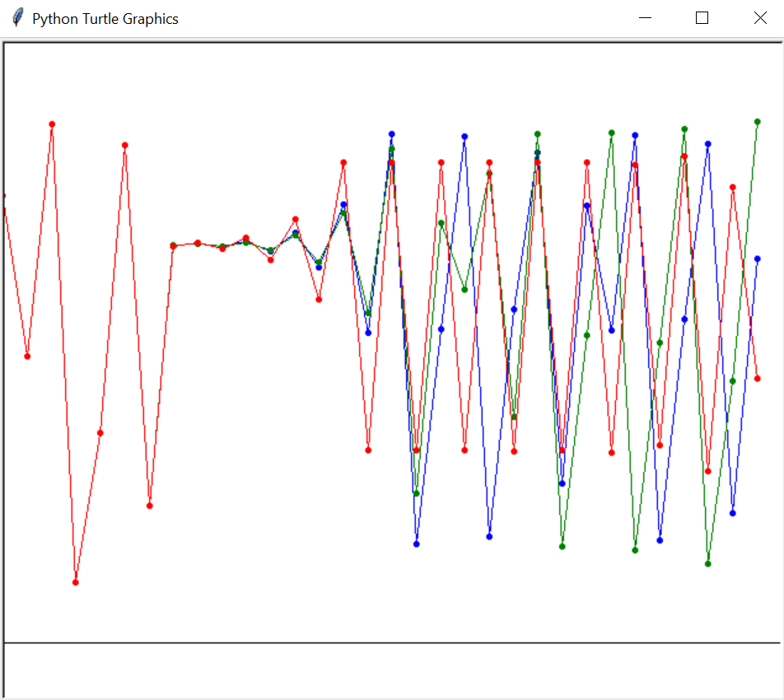Minimize the Python Turtle Graphics window

(645, 18)
